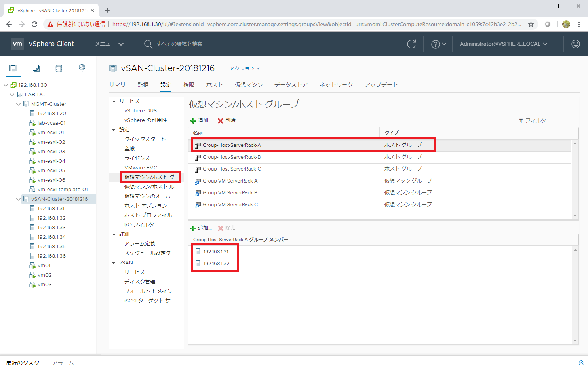
Task: Reload the browser page
Action: tap(34, 24)
